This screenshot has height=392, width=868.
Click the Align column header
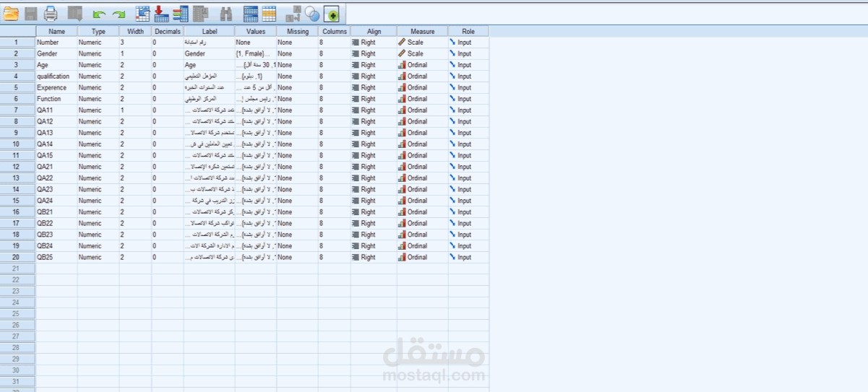[x=374, y=31]
